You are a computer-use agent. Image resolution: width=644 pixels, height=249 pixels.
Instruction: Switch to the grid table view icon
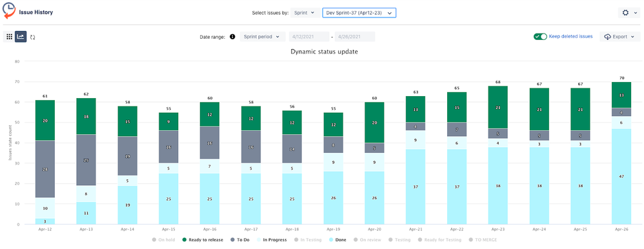click(x=10, y=37)
